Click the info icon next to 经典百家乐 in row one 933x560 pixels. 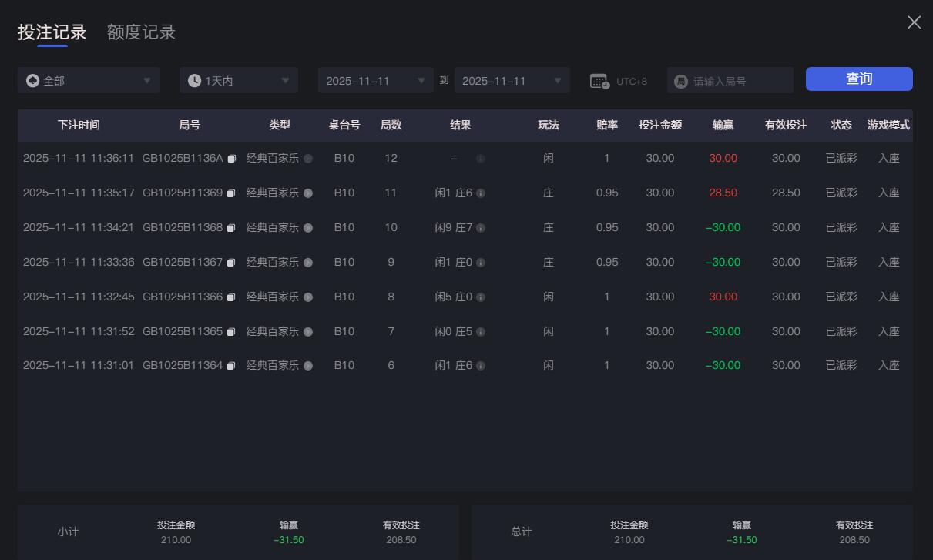[x=307, y=159]
